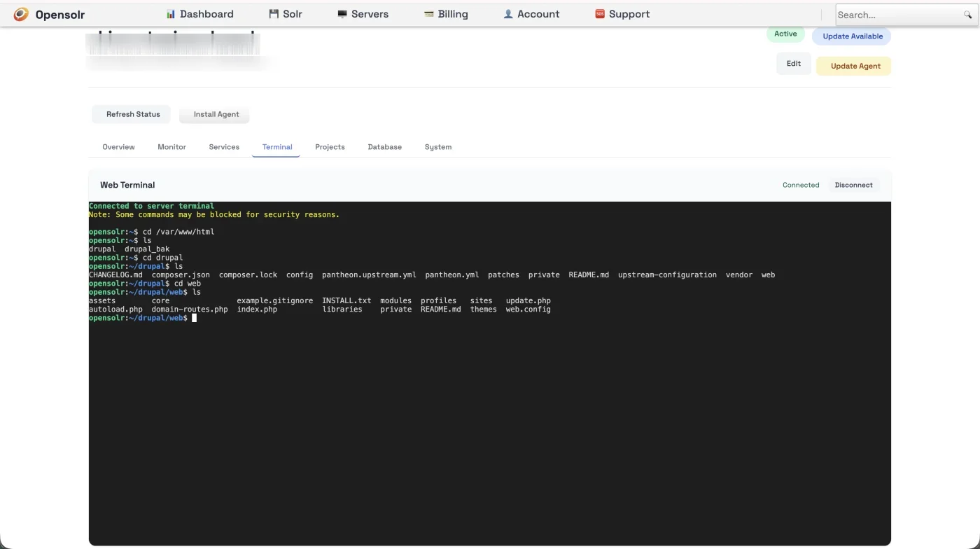Open the System tab
Image resolution: width=980 pixels, height=549 pixels.
tap(437, 147)
